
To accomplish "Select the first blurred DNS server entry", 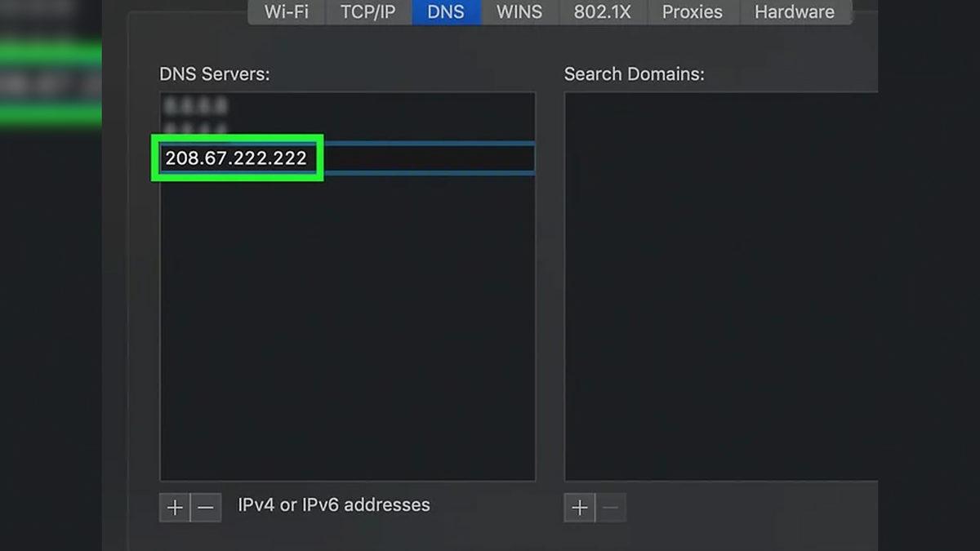I will pos(196,106).
